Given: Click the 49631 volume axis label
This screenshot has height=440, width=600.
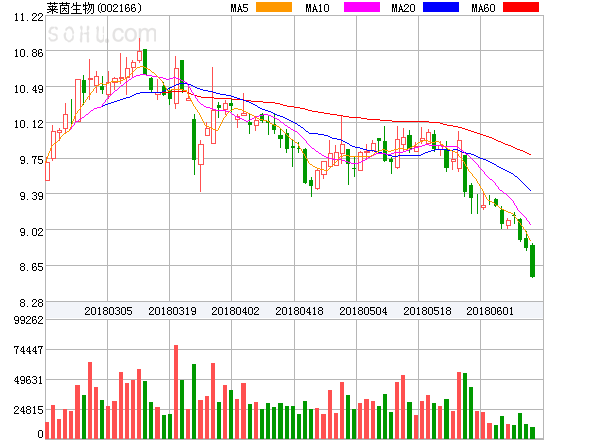Looking at the screenshot, I should (29, 380).
